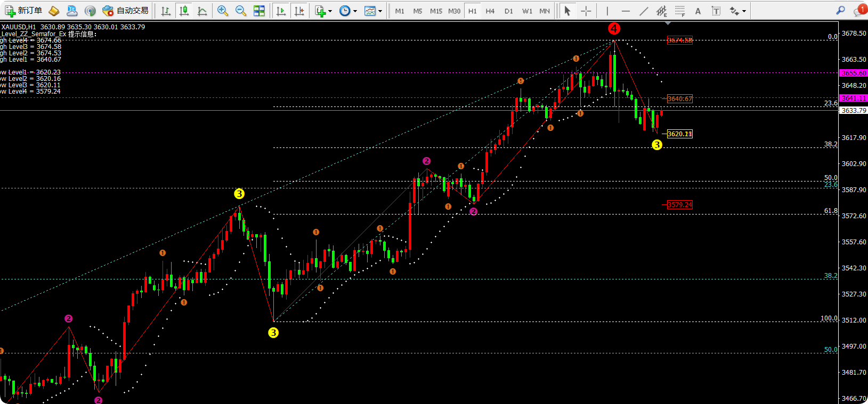
Task: Open the add indicators icon
Action: [x=320, y=11]
